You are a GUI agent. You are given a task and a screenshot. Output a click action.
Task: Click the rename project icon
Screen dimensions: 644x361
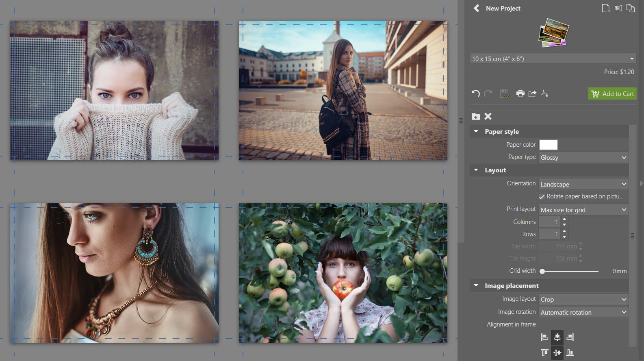[x=618, y=8]
